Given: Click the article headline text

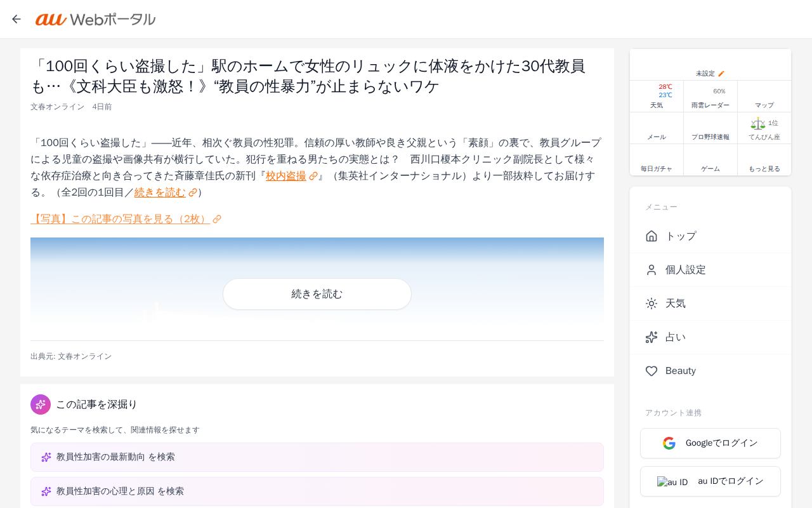Looking at the screenshot, I should [308, 76].
